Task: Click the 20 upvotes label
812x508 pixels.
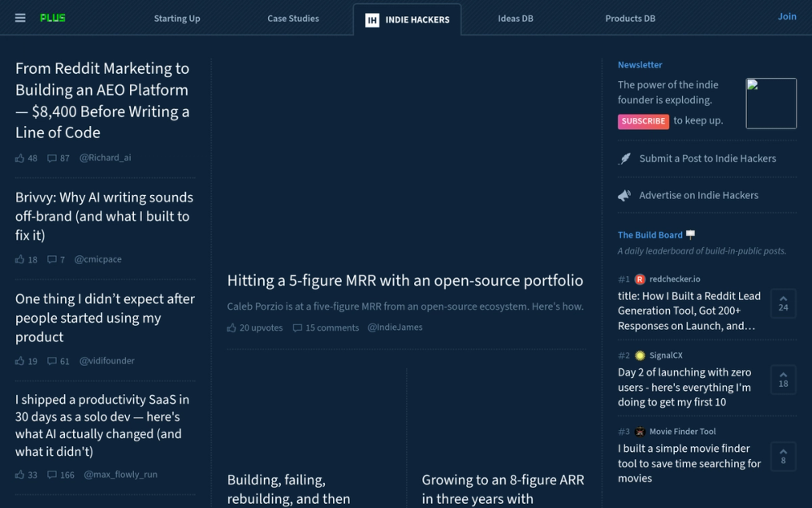Action: point(261,328)
